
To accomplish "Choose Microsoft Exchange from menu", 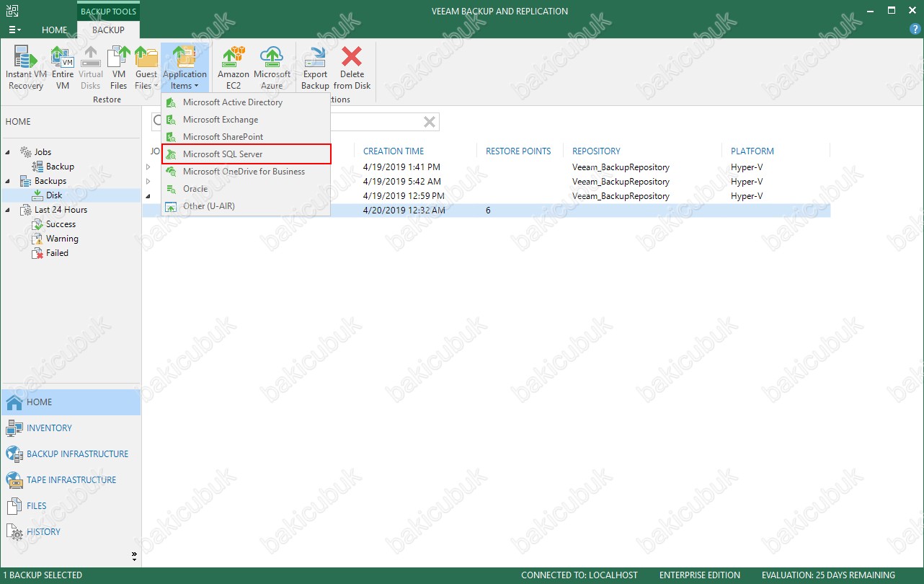I will [x=246, y=120].
